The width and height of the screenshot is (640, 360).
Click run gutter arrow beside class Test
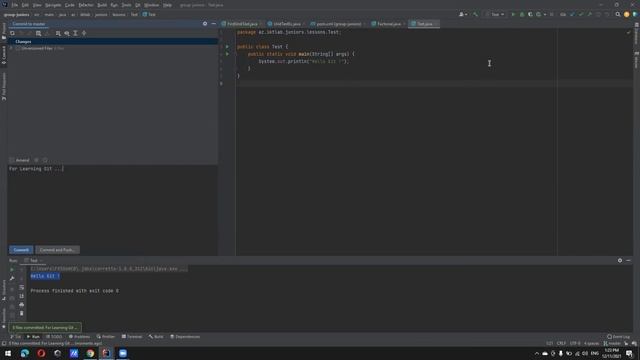227,47
